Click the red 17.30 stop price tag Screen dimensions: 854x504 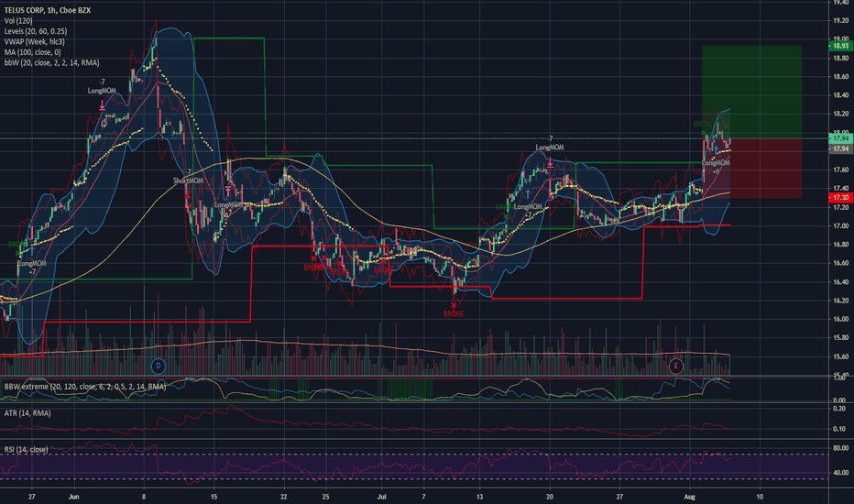coord(840,197)
